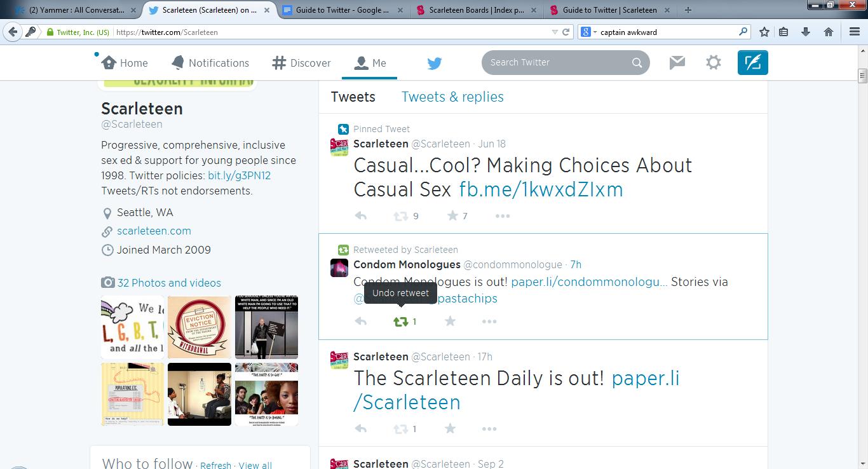
Task: Go back with browser back arrow
Action: tap(13, 32)
